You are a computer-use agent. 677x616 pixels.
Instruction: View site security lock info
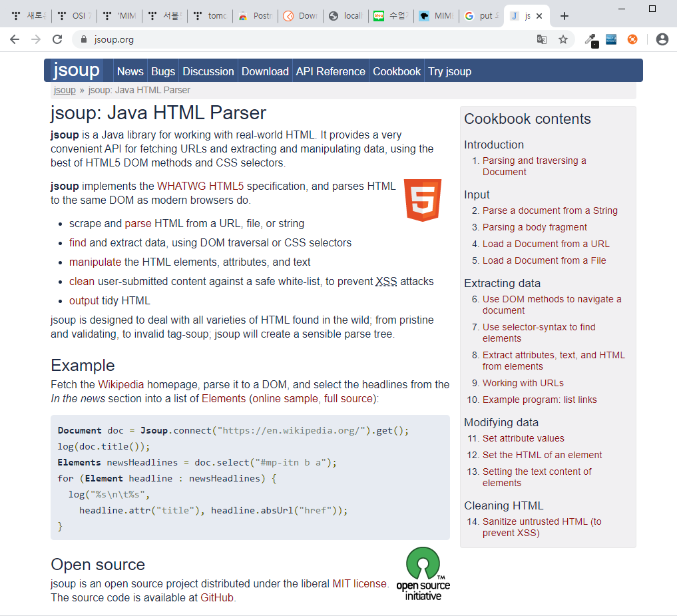[84, 39]
